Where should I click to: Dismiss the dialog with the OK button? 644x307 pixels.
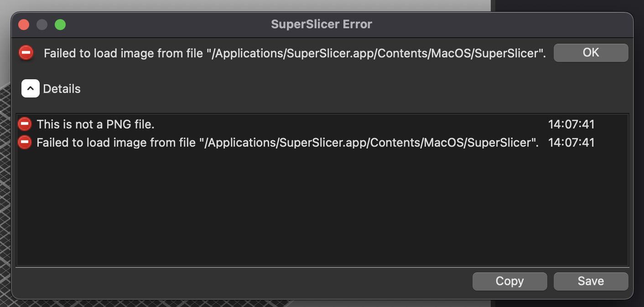coord(591,52)
